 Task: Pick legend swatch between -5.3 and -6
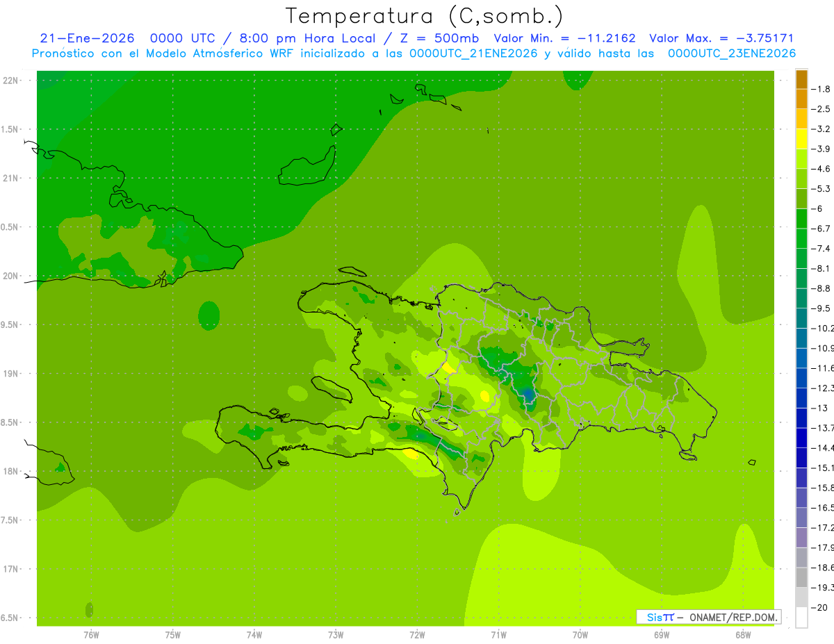tap(801, 199)
